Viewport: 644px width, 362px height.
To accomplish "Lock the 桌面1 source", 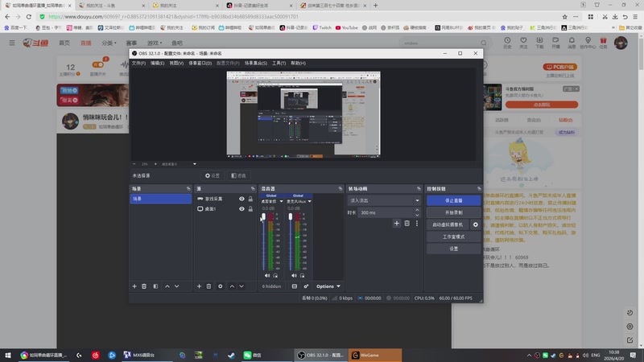I will (x=250, y=209).
